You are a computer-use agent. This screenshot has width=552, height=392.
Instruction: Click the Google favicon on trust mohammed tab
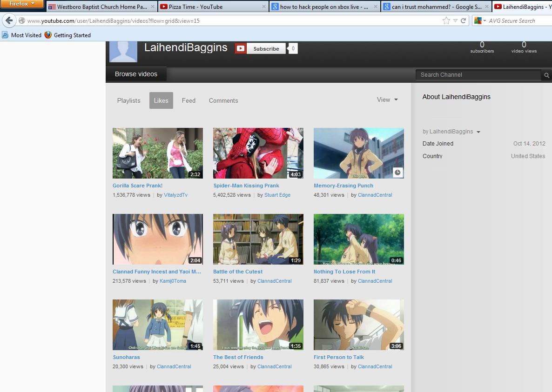click(x=387, y=7)
